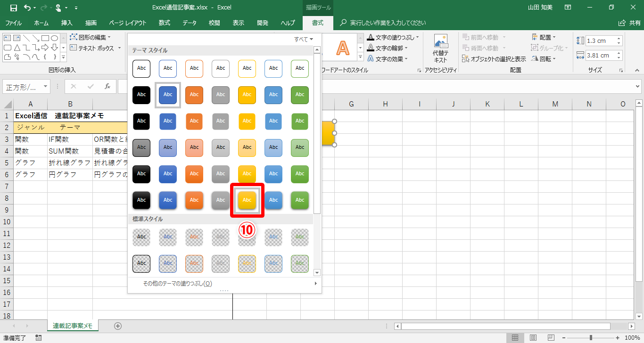Click the macro record icon in status bar
Viewport: 644px width, 343px height.
point(39,337)
